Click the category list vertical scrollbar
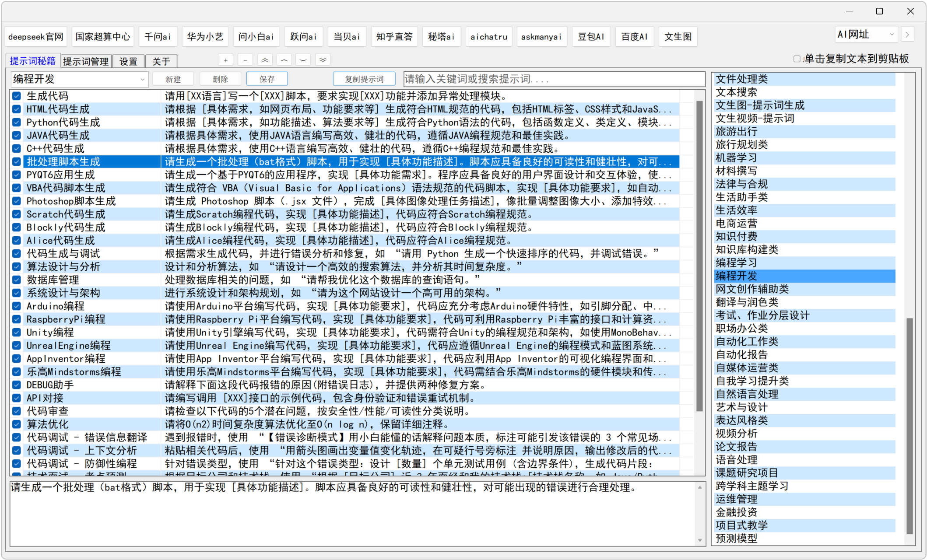The image size is (927, 560). coord(909,425)
